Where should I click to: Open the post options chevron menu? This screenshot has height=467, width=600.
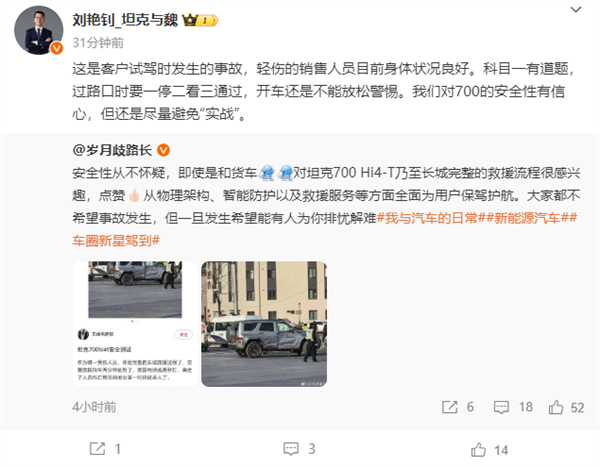576,10
